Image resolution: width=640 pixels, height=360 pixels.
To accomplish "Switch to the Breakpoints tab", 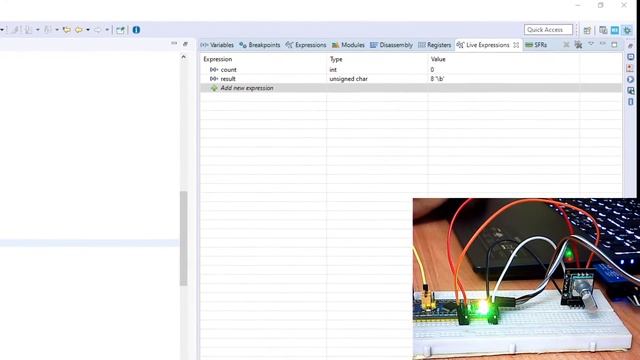I will click(260, 45).
